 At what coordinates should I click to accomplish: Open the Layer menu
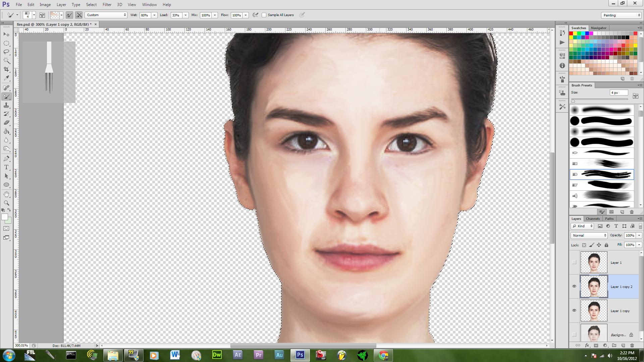click(x=61, y=5)
